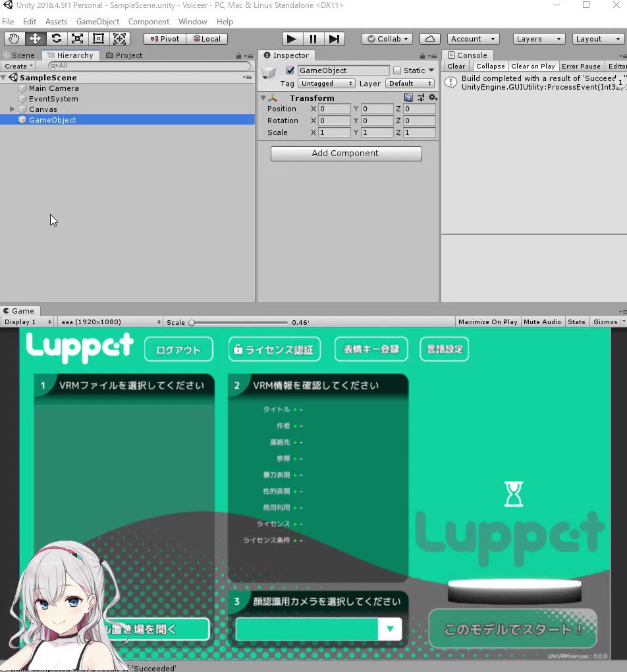The image size is (627, 672).
Task: Open the Layer dropdown
Action: [410, 84]
